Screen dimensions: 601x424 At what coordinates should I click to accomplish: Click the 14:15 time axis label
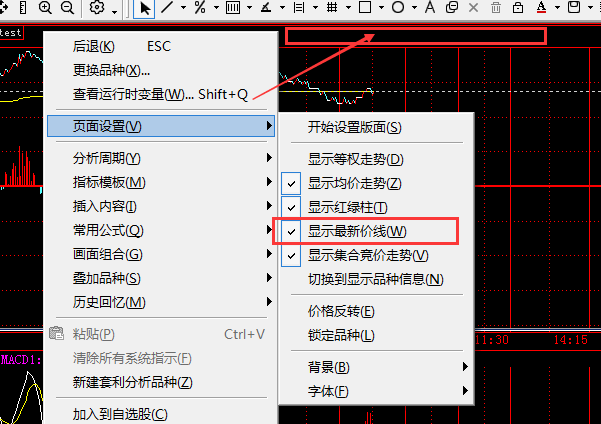(x=570, y=340)
